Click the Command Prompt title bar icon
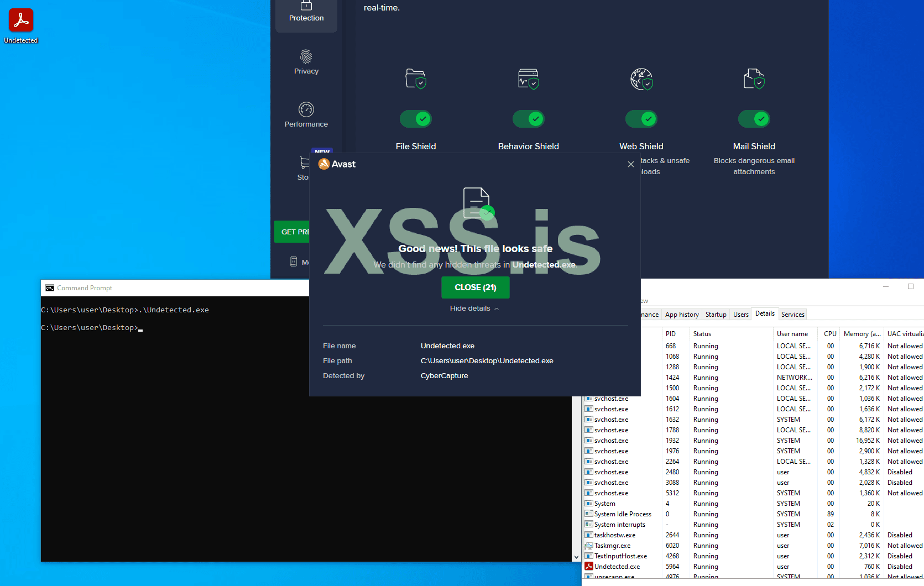The image size is (924, 586). coord(50,288)
